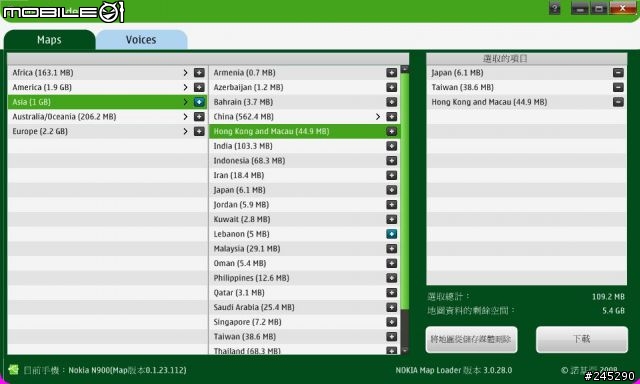Click NOKIA Map Loader version 3.0.28.0 text
This screenshot has height=384, width=640.
click(x=453, y=371)
